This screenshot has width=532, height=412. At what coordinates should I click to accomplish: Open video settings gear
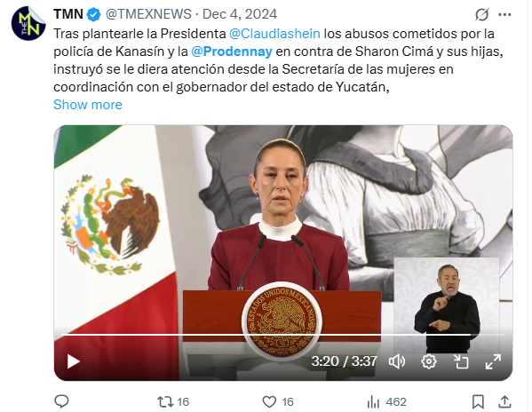[x=429, y=361]
